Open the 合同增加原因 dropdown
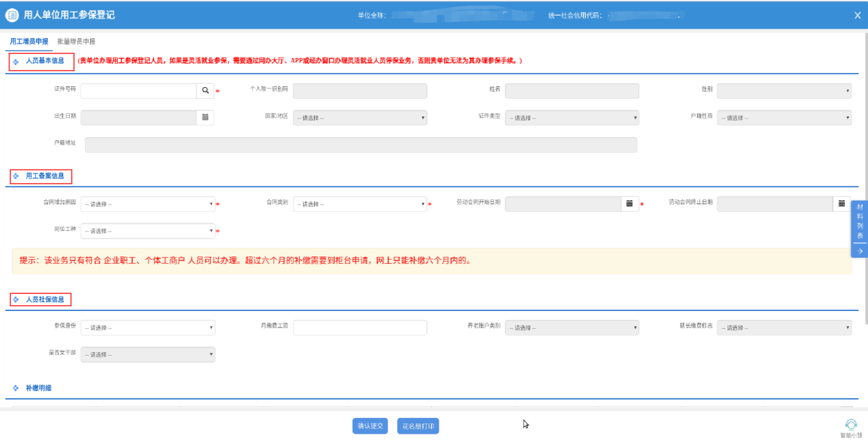The width and height of the screenshot is (868, 442). [148, 204]
